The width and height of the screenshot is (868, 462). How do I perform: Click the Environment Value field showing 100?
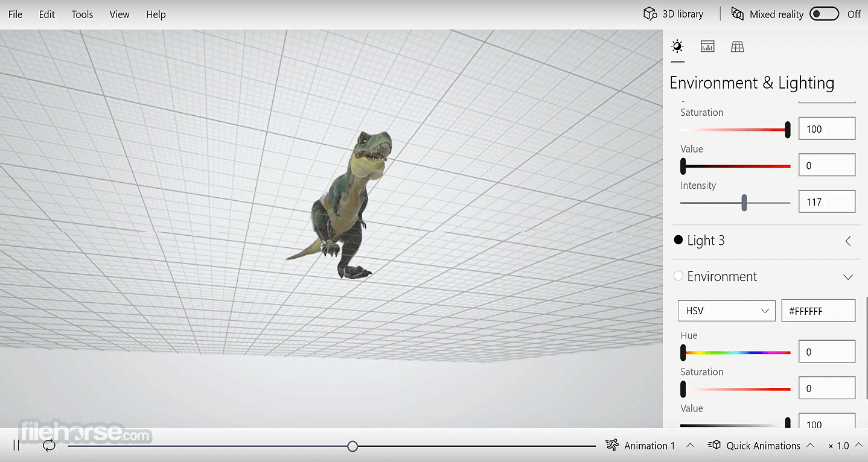(x=827, y=421)
